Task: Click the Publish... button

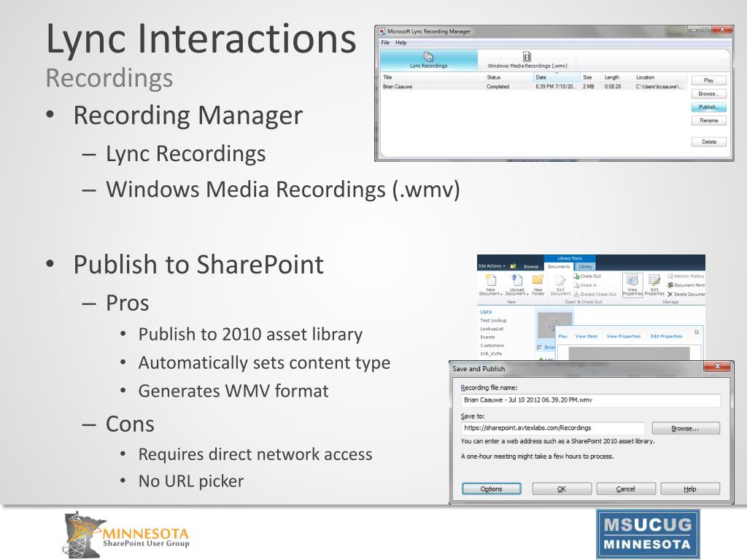Action: click(x=709, y=107)
